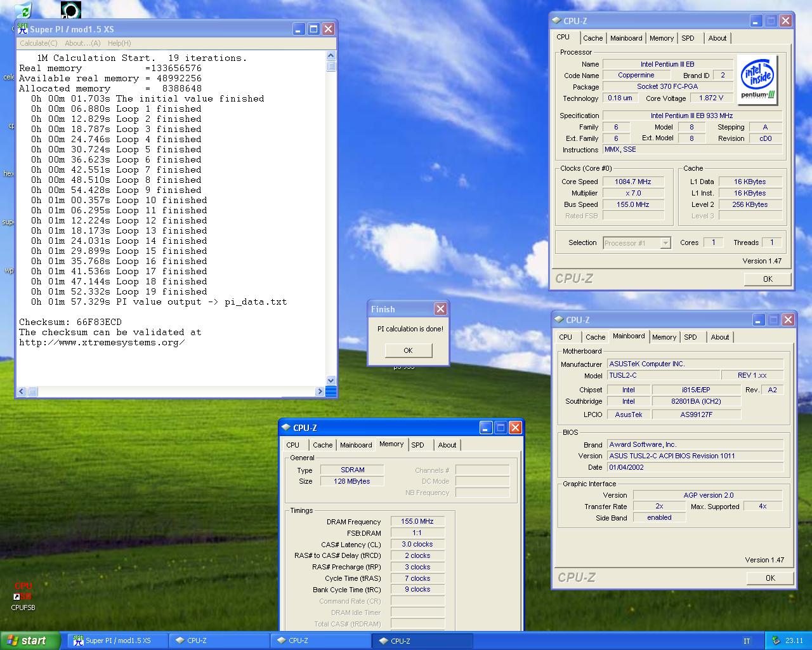This screenshot has height=650, width=812.
Task: Open the About...(A) menu
Action: pos(82,43)
